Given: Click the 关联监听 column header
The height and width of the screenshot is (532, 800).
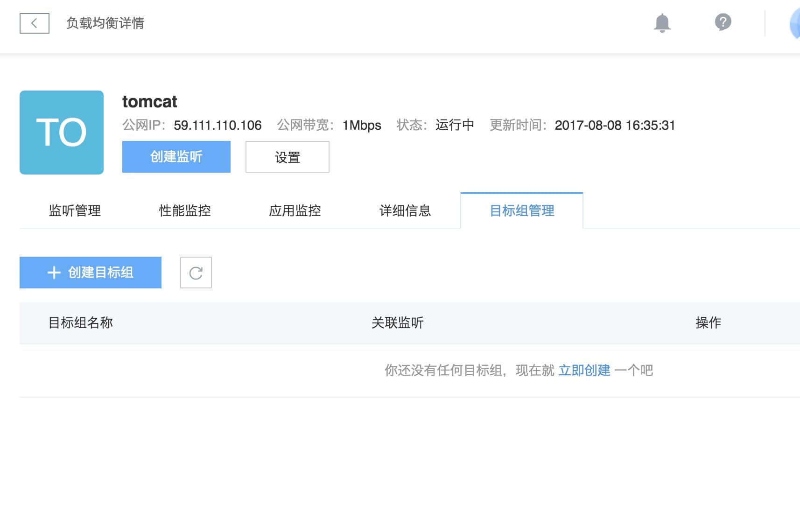Looking at the screenshot, I should pos(398,323).
